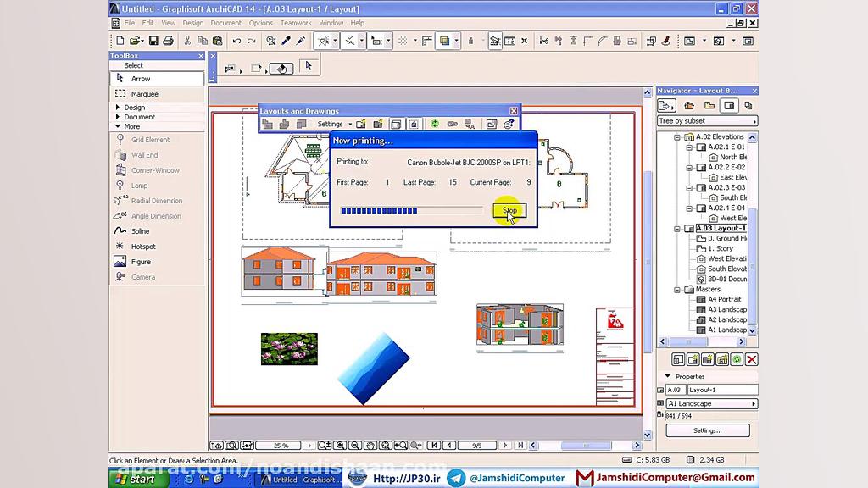Expand the Document group in ToolBox
This screenshot has width=868, height=488.
click(x=117, y=117)
